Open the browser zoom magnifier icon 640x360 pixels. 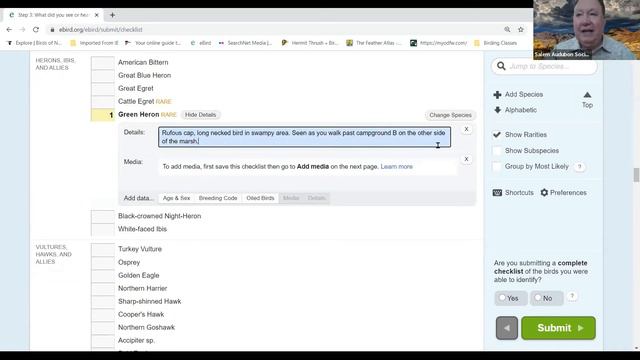pyautogui.click(x=507, y=29)
